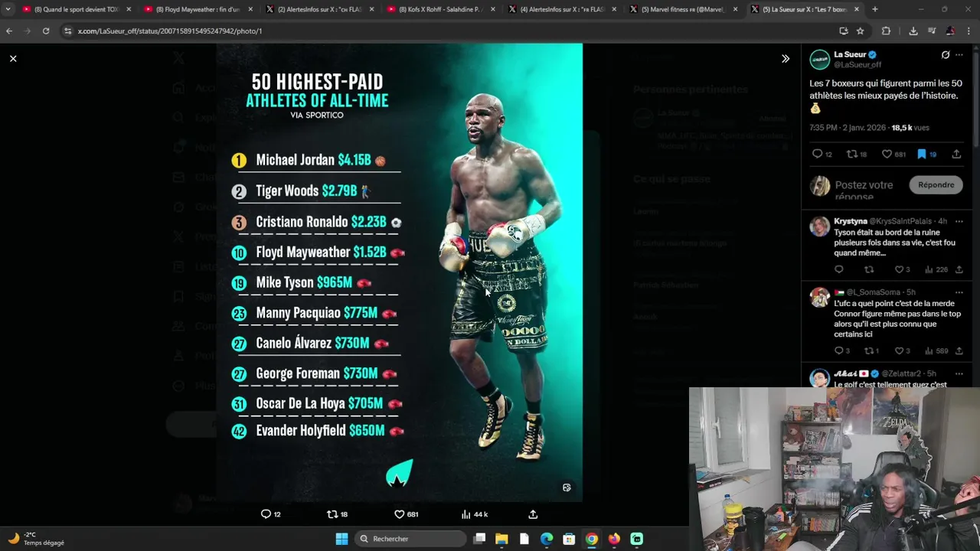Switch to 'Quand le sport devient TOX' tab

click(x=76, y=9)
